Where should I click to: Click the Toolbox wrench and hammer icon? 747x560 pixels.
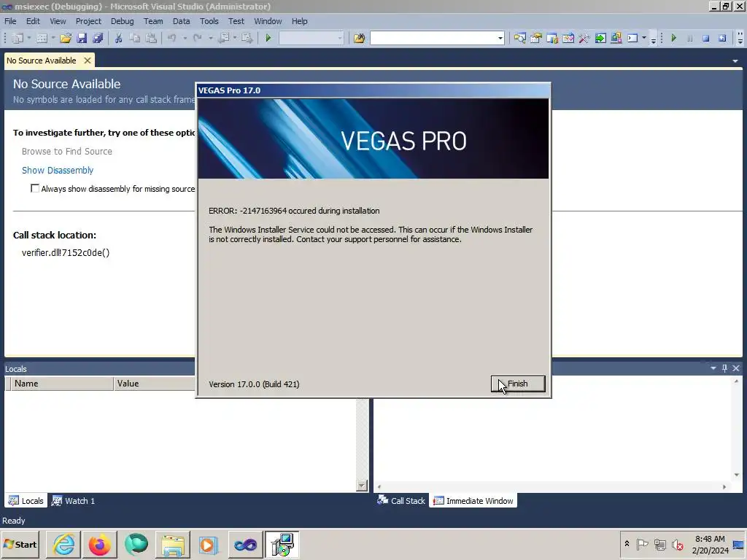(584, 38)
